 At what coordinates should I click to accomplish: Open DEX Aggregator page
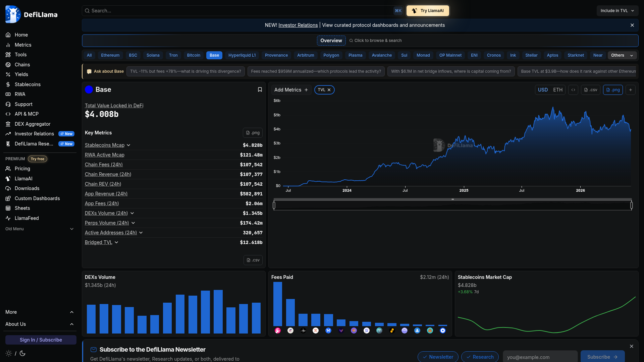33,124
